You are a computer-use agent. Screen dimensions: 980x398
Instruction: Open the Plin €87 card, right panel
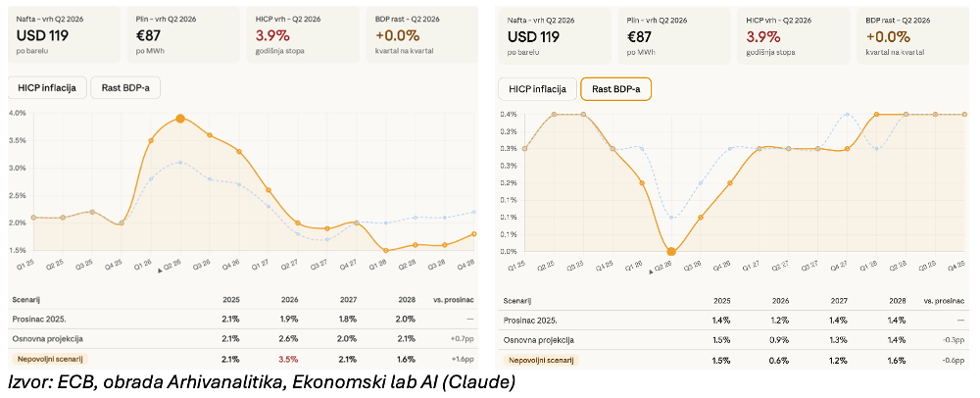pyautogui.click(x=672, y=35)
